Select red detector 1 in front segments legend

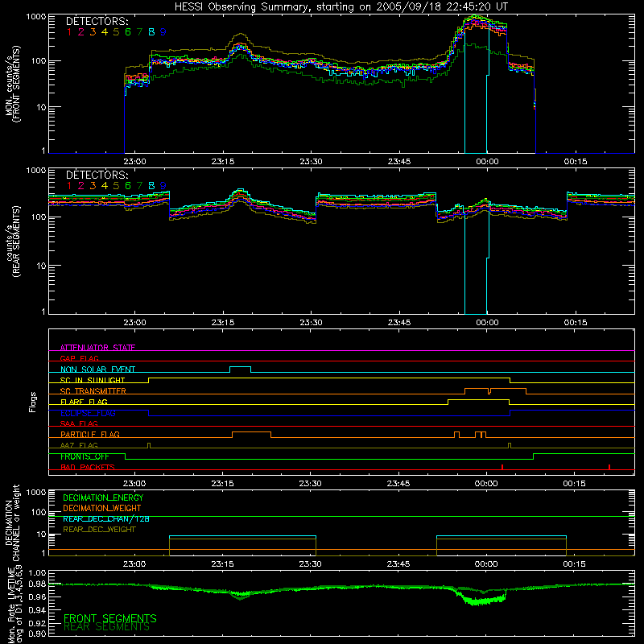(x=69, y=32)
